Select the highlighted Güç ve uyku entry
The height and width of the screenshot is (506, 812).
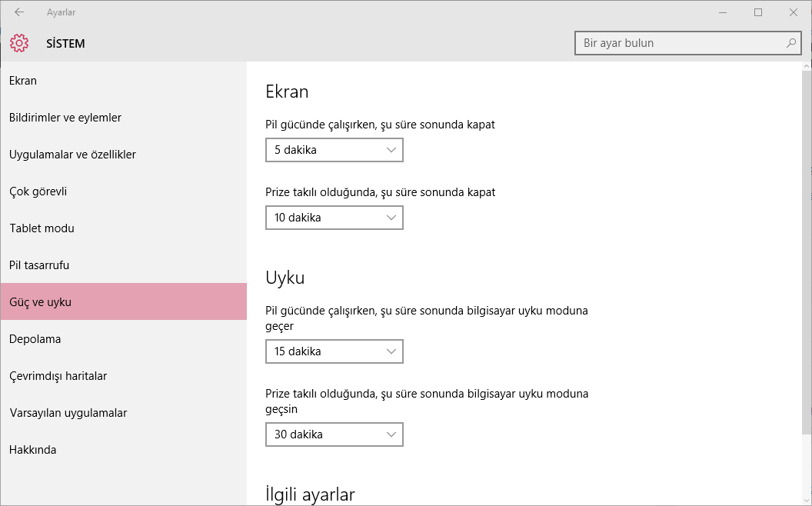pyautogui.click(x=40, y=301)
